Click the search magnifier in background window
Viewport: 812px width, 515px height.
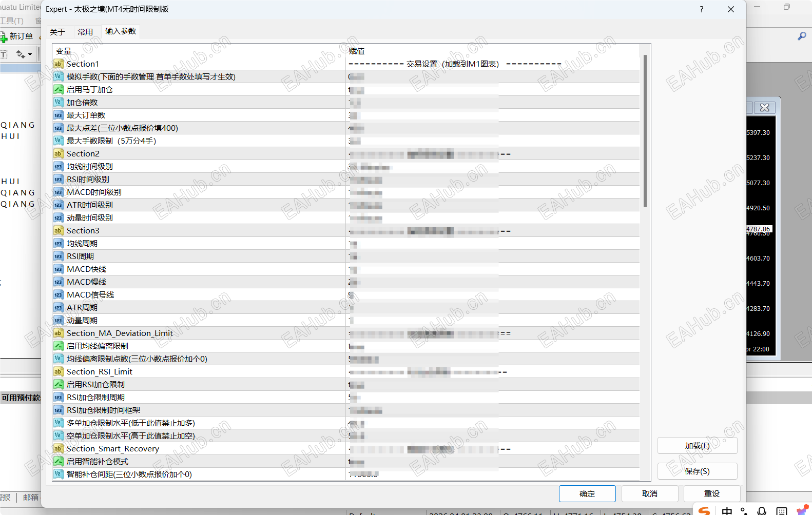tap(802, 36)
